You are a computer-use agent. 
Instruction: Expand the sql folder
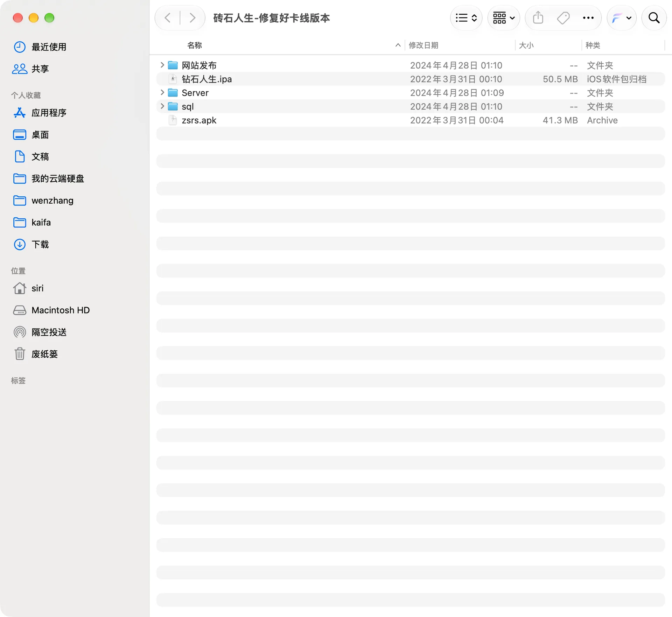point(162,106)
